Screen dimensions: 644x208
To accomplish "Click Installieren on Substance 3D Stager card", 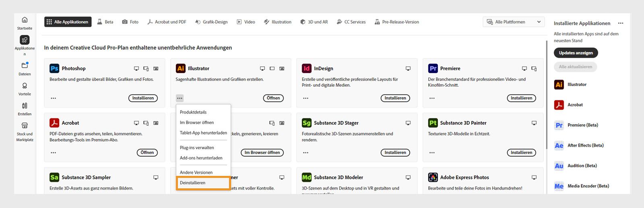I will 395,153.
